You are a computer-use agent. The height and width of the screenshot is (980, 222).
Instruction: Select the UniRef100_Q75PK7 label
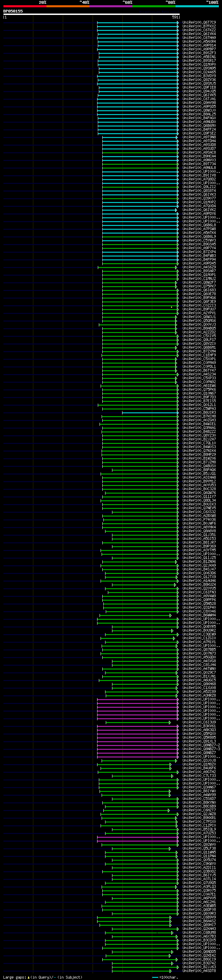[x=199, y=286]
